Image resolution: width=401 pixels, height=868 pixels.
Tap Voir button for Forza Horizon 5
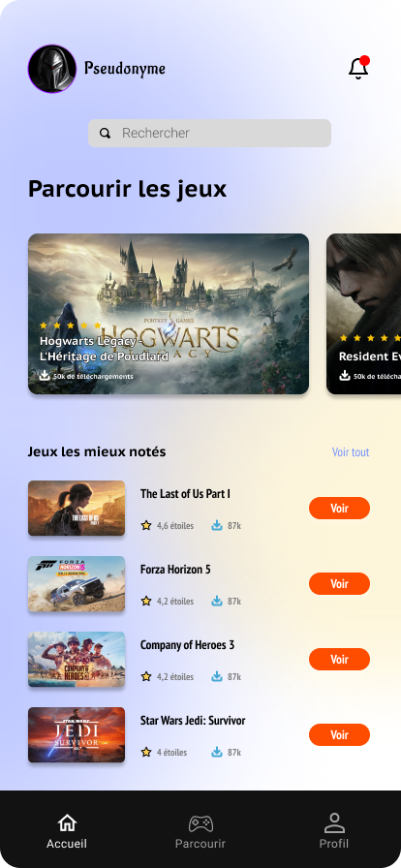[x=339, y=583]
